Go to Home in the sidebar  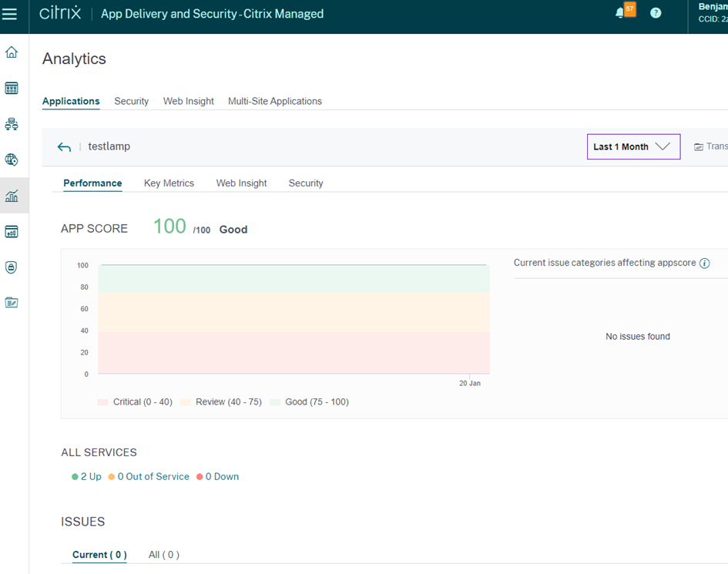click(x=12, y=52)
